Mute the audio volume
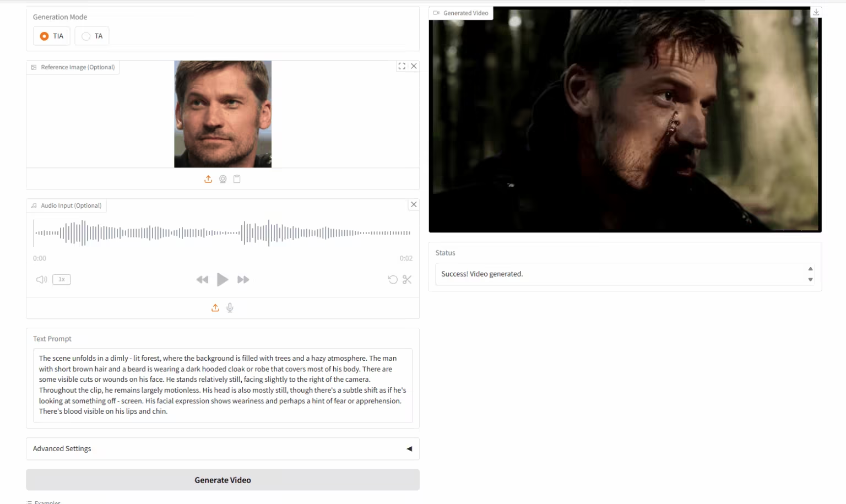Viewport: 846px width, 504px height. [41, 280]
